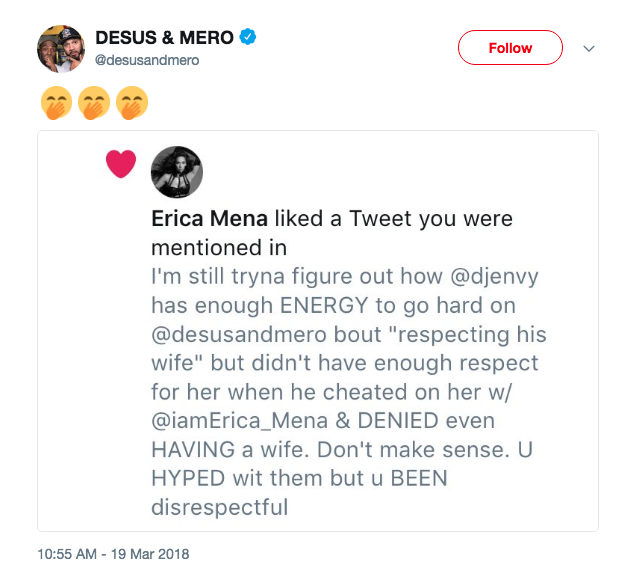
Task: Click the middle hand-over-mouth emoji
Action: [94, 102]
